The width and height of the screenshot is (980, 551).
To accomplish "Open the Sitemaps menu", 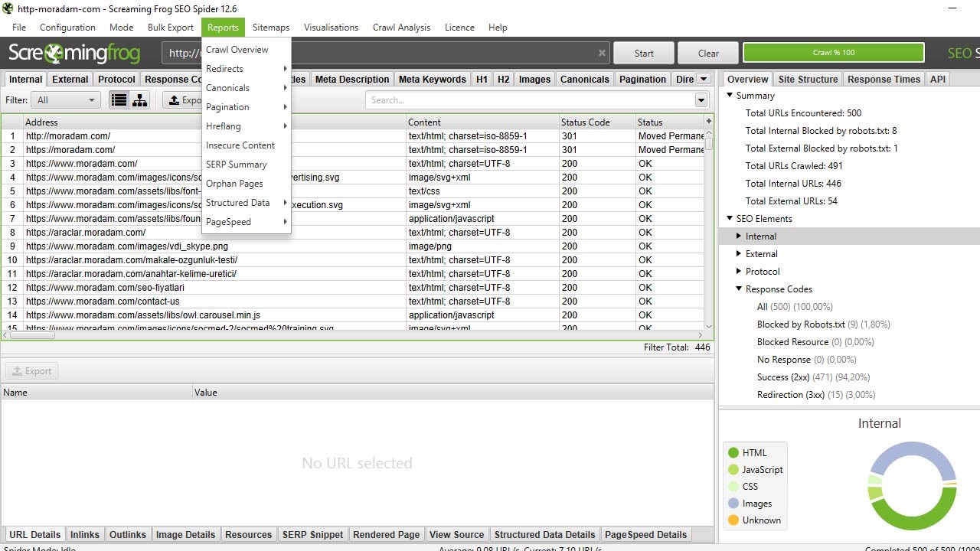I will (271, 28).
